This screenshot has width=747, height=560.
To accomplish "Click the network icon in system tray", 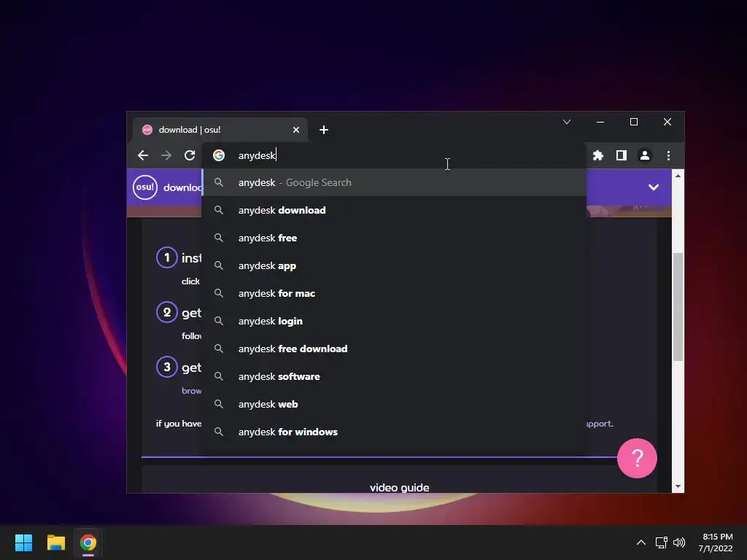I will click(661, 542).
